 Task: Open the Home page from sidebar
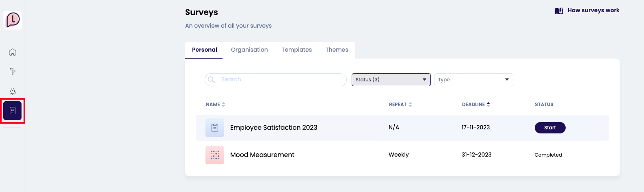tap(13, 52)
